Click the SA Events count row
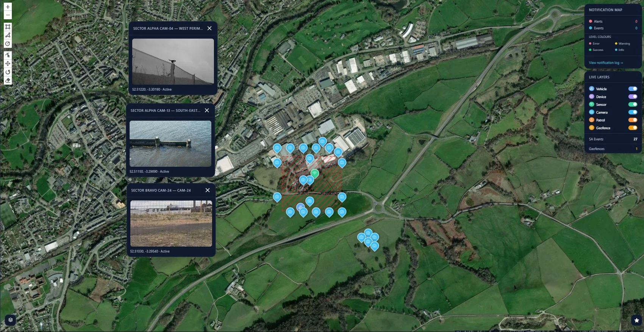 (613, 139)
